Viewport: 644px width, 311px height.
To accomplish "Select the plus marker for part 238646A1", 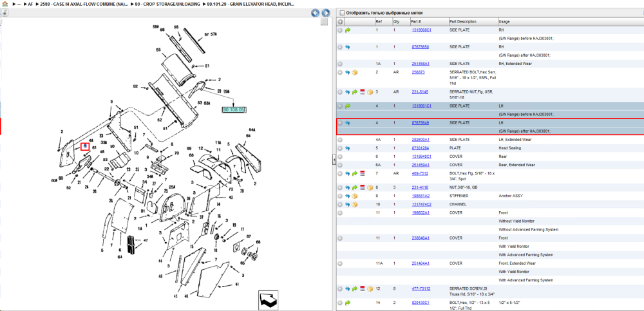I will 341,238.
